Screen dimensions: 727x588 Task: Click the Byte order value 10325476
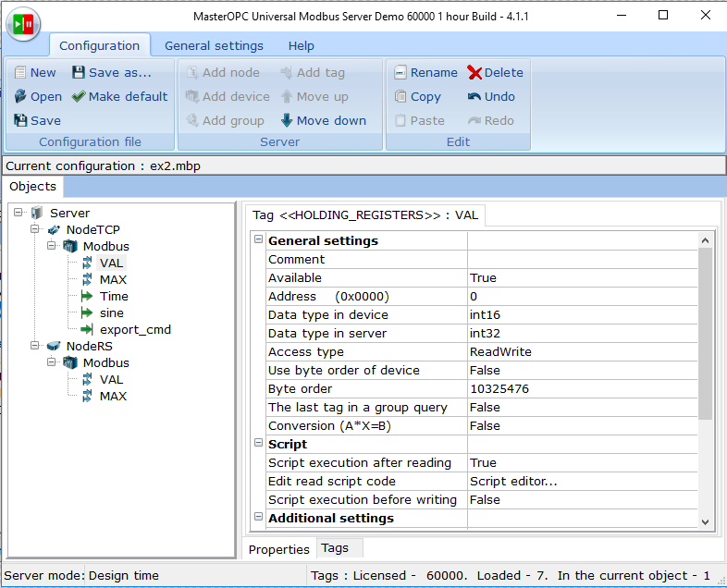pos(582,388)
